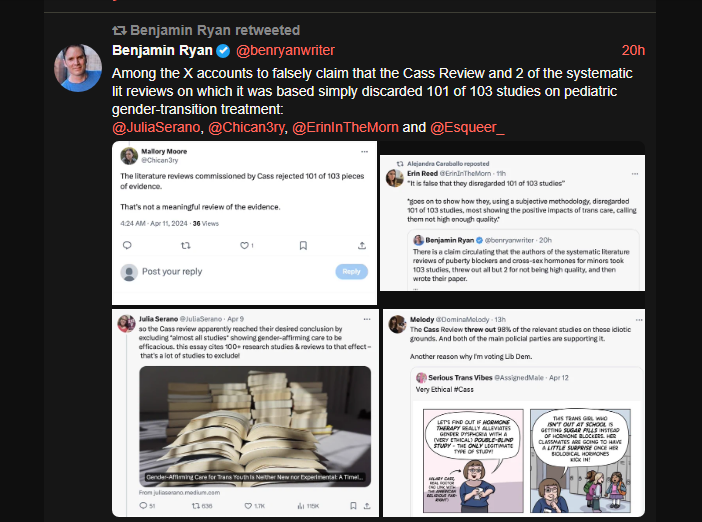702x522 pixels.
Task: Open the @JuliaSerano mention
Action: [156, 127]
